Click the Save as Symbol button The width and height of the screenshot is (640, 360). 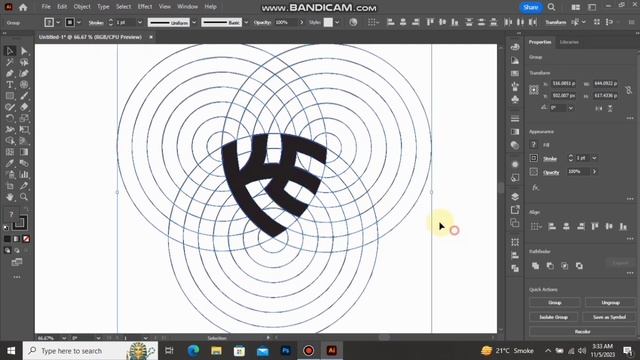[609, 317]
